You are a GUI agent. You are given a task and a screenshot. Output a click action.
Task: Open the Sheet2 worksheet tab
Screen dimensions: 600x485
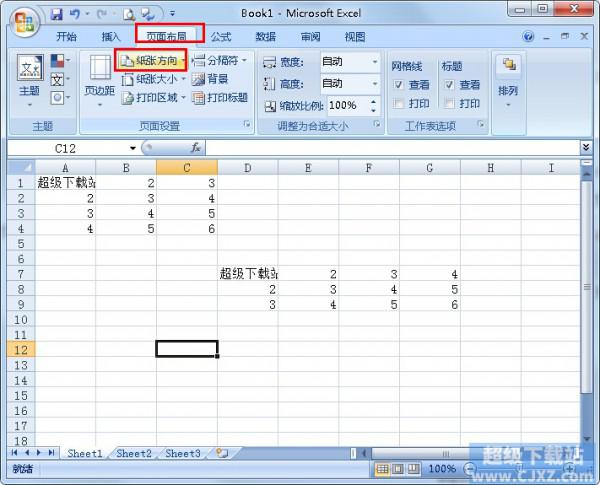(x=133, y=453)
